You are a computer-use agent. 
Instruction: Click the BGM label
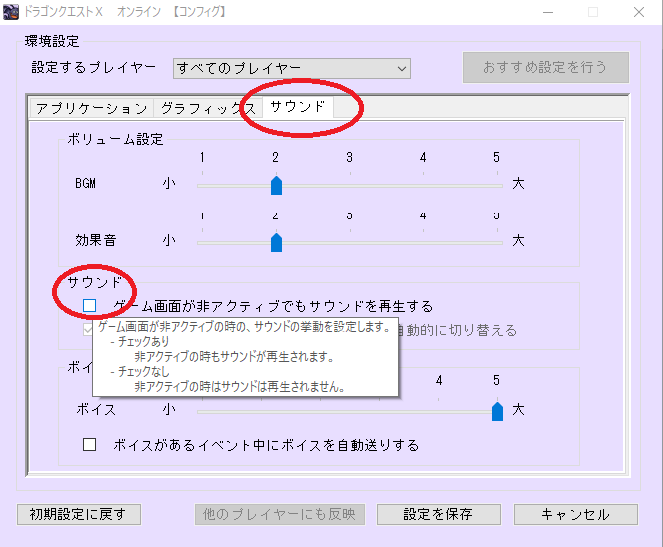tap(85, 183)
